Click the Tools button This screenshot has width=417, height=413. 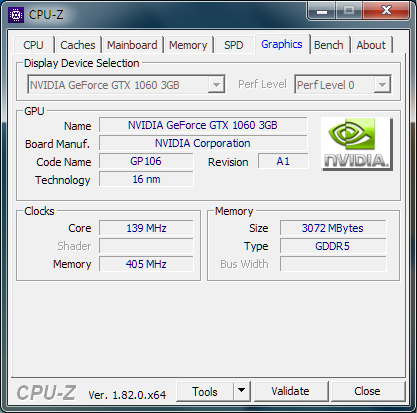205,391
